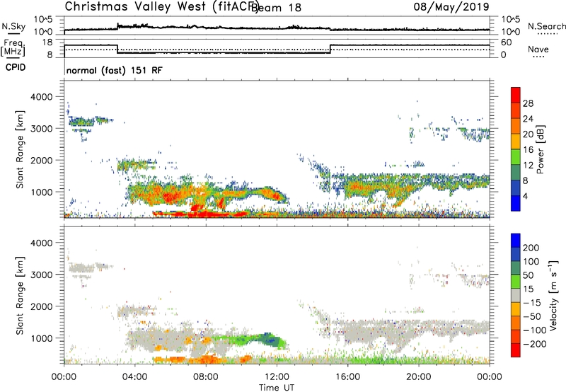Click the frequency step-up line at 15:00 UT

(x=330, y=49)
